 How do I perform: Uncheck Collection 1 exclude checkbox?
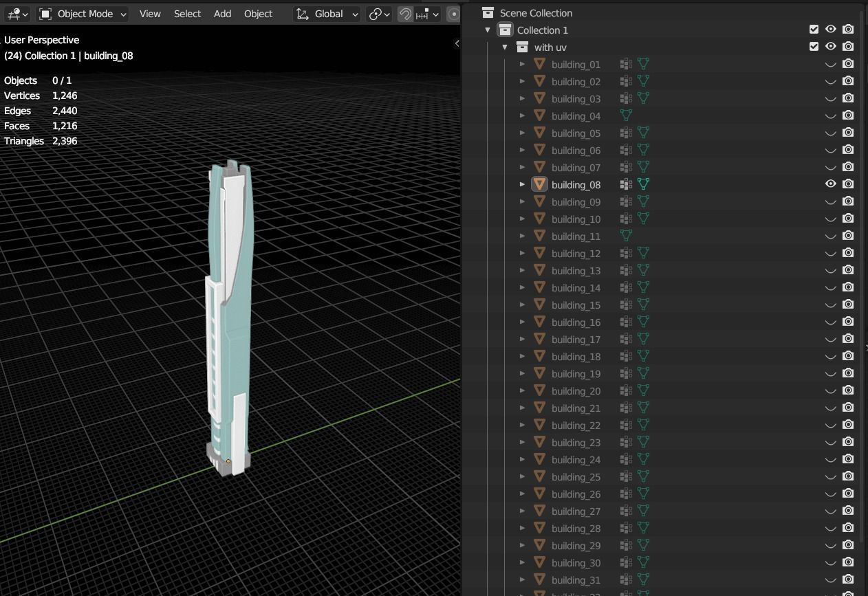[814, 30]
